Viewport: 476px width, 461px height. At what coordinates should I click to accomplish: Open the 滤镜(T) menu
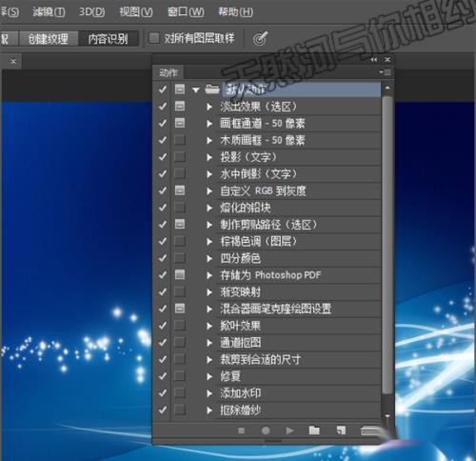(x=49, y=12)
